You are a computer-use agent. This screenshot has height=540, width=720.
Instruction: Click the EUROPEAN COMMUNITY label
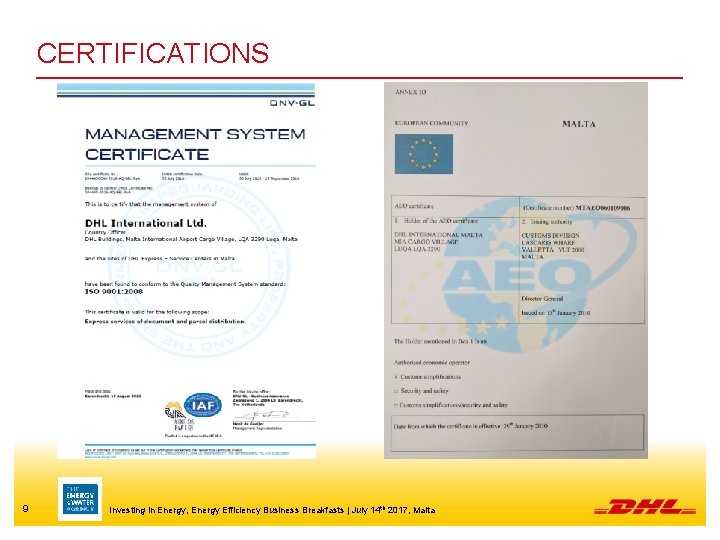pyautogui.click(x=431, y=123)
